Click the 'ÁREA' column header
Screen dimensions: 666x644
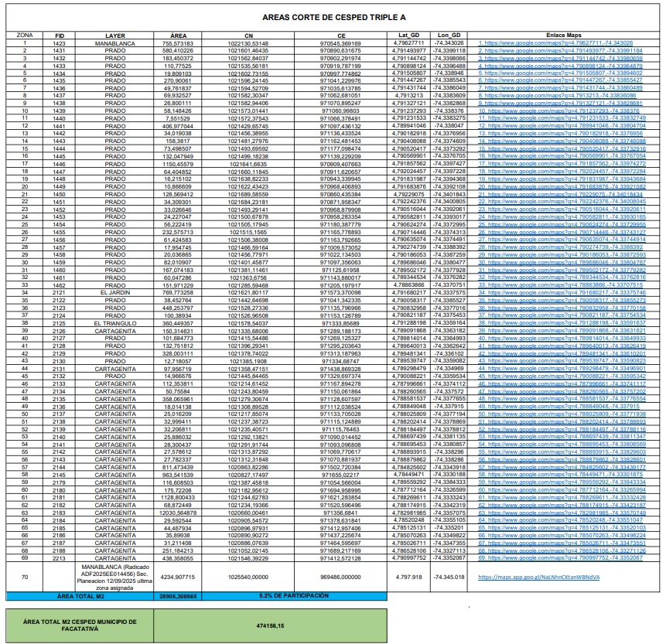178,35
